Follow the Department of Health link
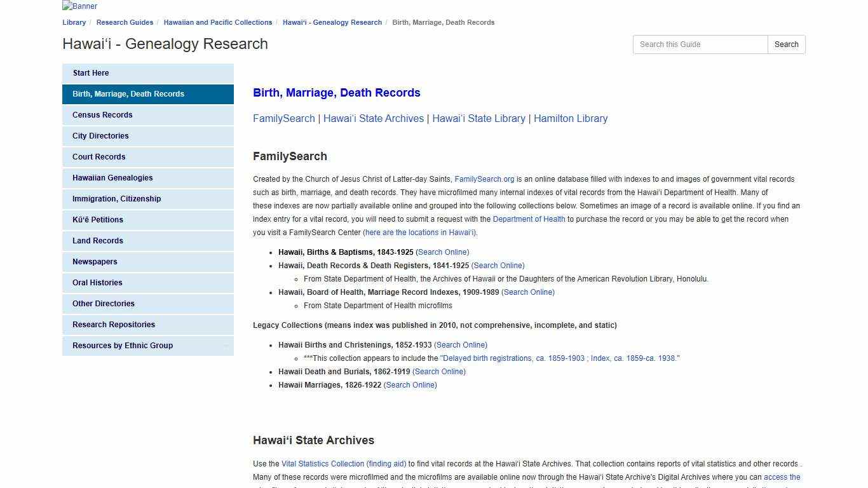 [x=529, y=219]
